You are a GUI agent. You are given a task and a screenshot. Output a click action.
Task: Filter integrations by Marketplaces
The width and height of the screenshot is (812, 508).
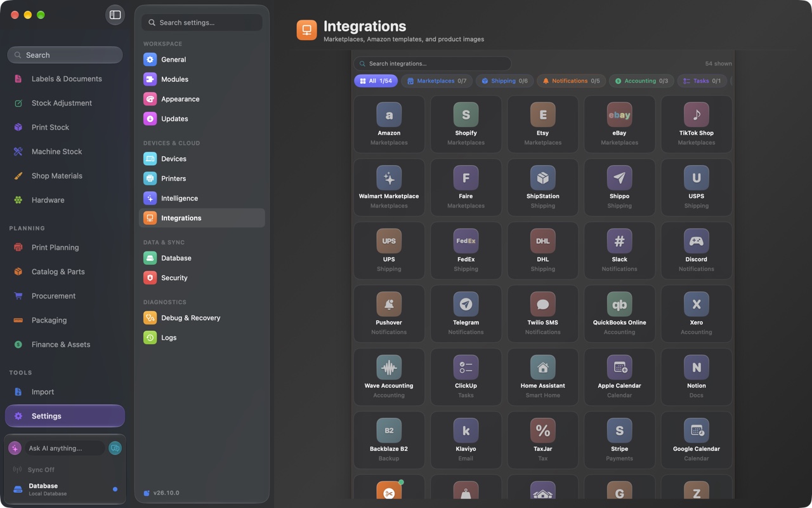[436, 81]
